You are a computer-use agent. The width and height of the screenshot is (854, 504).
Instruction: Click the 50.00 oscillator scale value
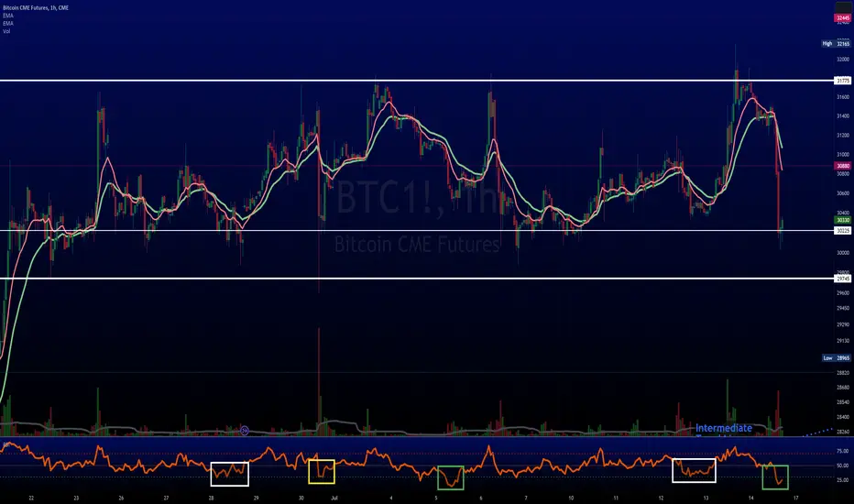(x=843, y=466)
